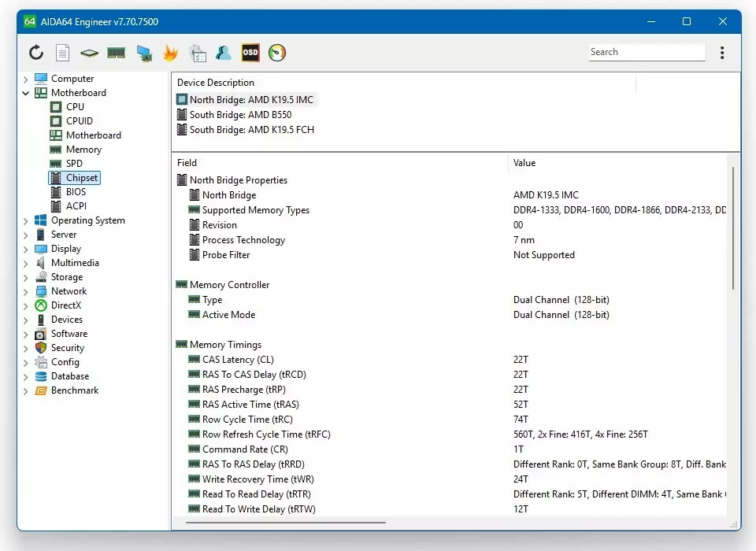Expand the Software tree node
This screenshot has height=551, width=756.
[x=26, y=334]
